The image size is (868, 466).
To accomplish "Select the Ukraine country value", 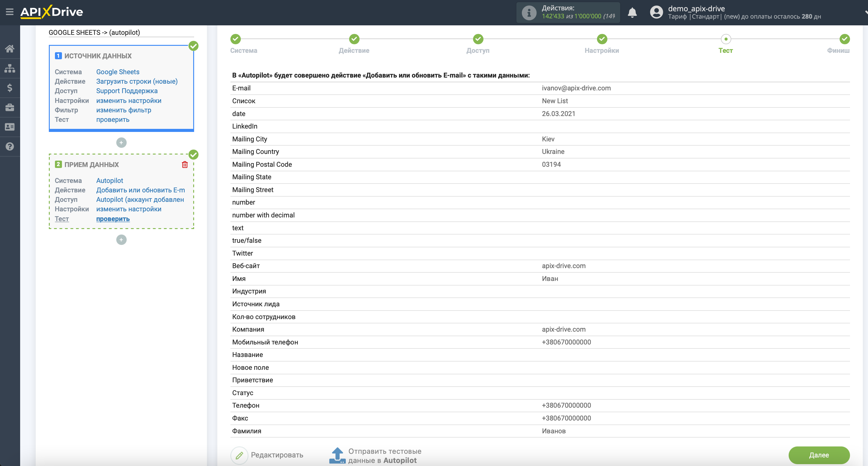I will pos(553,152).
